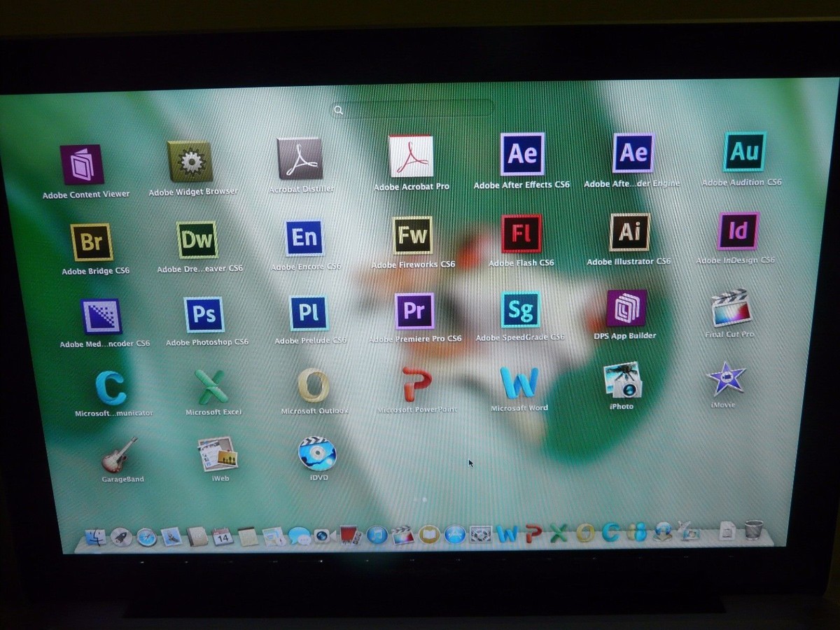Launch Microsoft Outlook from Launchpad grid
840x630 pixels.
[314, 385]
